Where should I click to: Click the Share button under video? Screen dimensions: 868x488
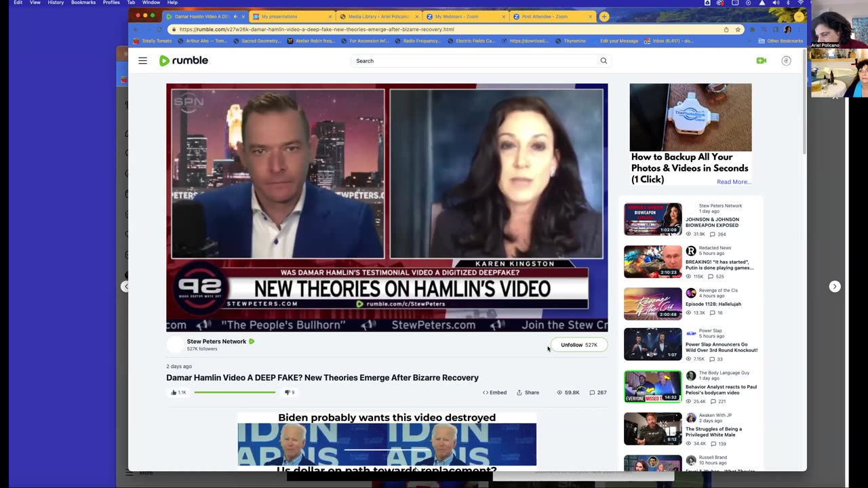(528, 392)
